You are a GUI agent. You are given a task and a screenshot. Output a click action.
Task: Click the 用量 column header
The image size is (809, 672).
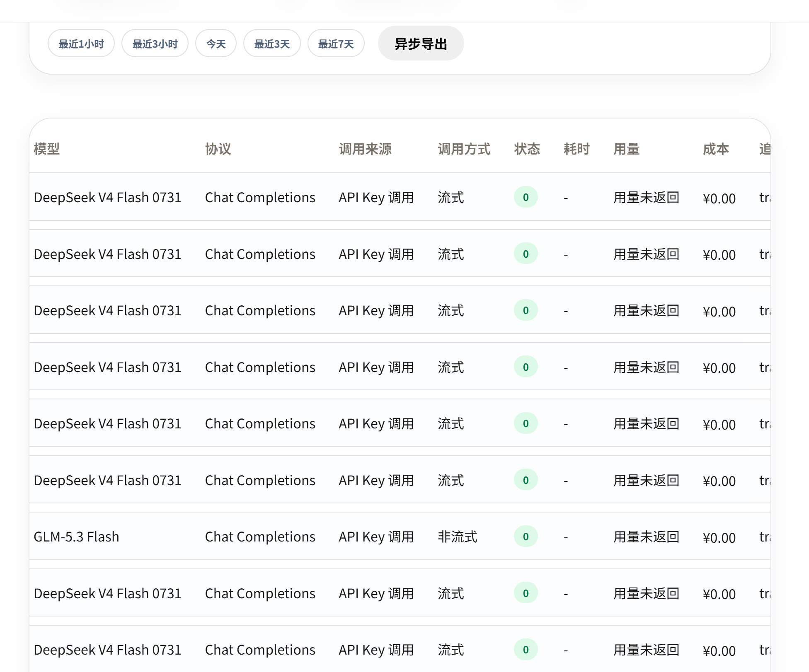pos(627,149)
